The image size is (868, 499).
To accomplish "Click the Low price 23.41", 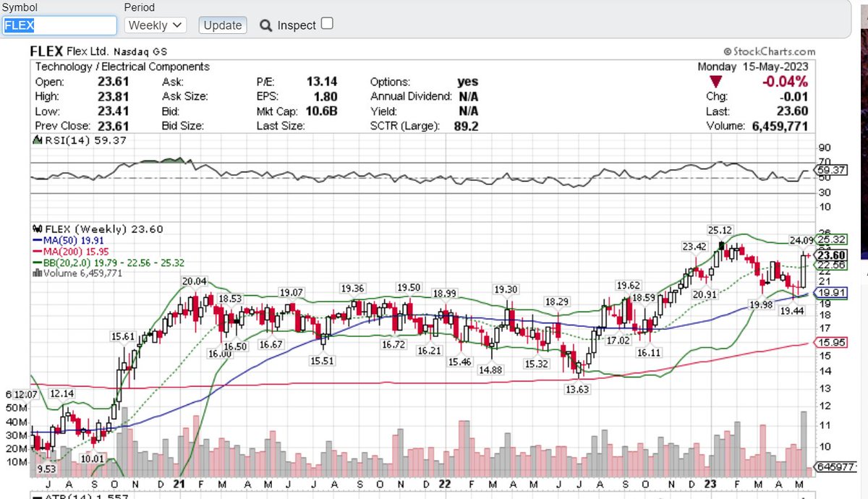I will (x=114, y=111).
